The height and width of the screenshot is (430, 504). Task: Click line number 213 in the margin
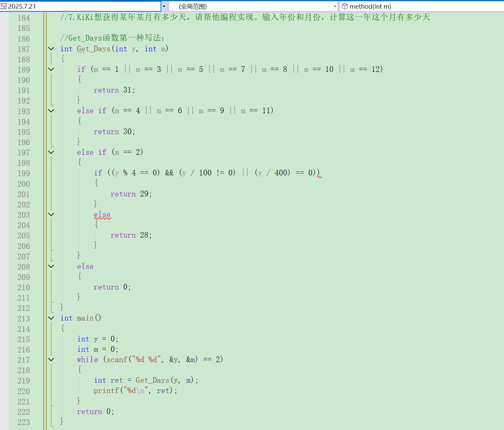(x=24, y=318)
